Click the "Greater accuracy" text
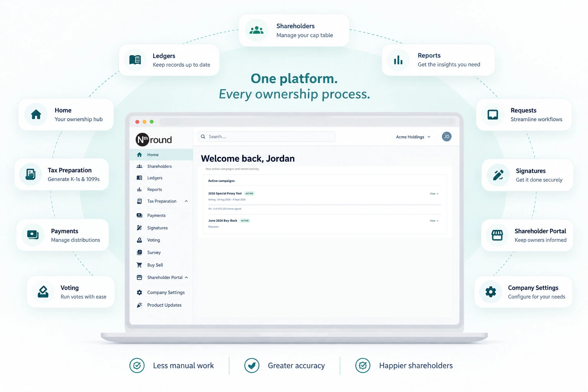588x392 pixels. 296,366
